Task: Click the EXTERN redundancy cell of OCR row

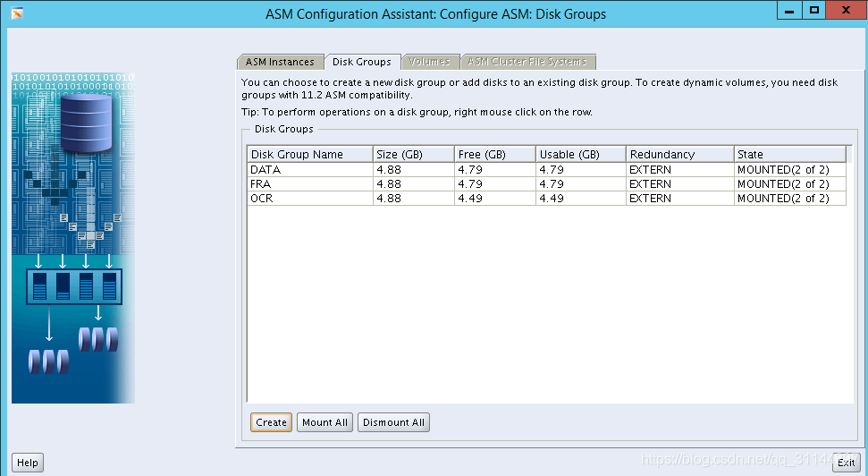Action: pyautogui.click(x=679, y=199)
